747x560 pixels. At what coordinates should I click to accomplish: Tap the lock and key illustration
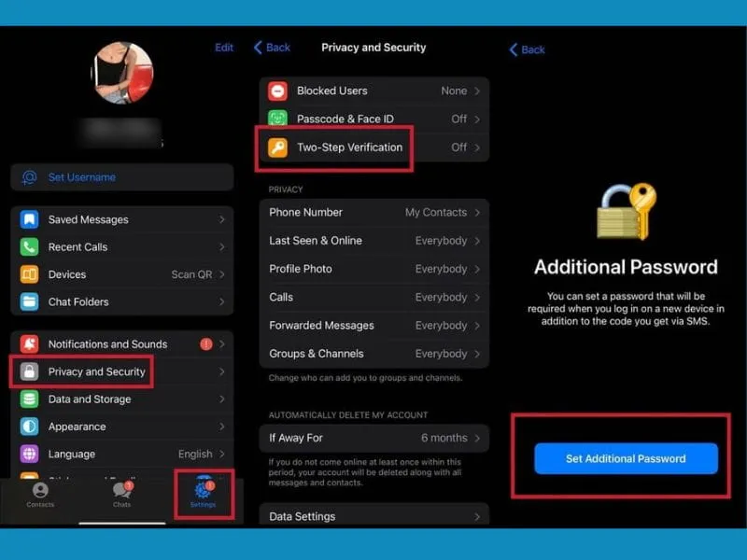tap(627, 211)
